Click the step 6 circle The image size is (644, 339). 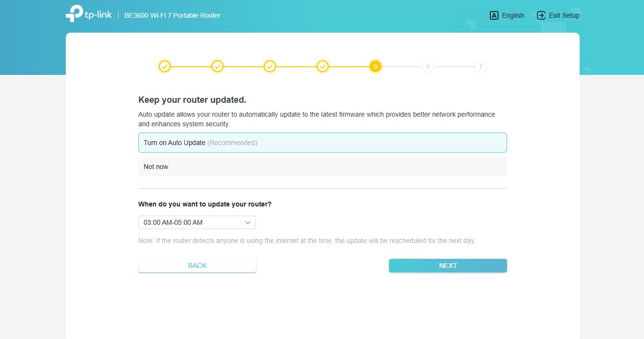(428, 66)
